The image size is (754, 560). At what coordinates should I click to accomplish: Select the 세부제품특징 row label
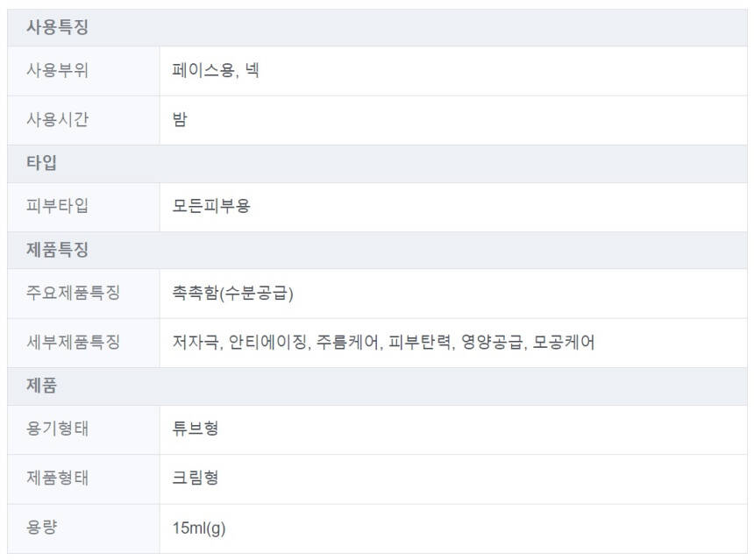(x=73, y=343)
